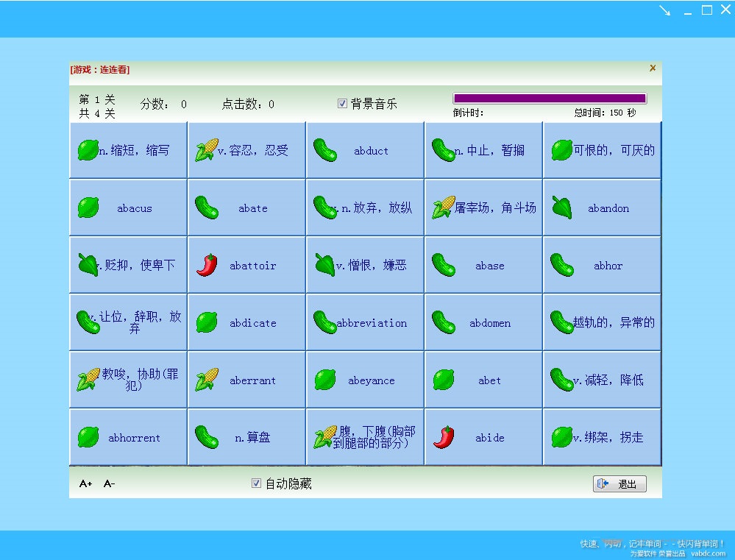Select the word text abandon
Viewport: 735px width, 560px height.
[x=608, y=208]
